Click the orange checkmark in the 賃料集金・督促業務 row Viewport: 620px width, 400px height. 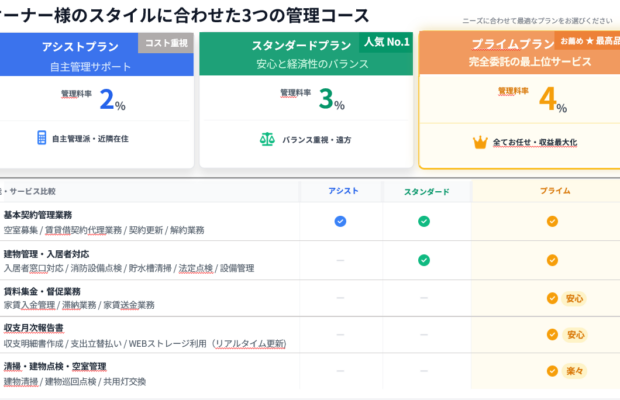click(x=552, y=298)
